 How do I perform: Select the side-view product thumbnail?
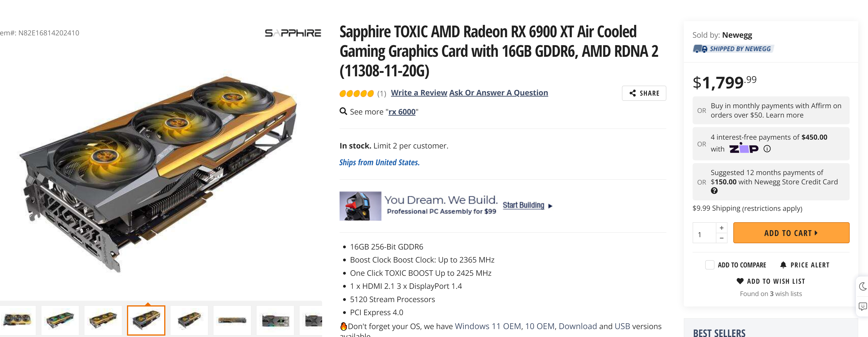point(232,320)
